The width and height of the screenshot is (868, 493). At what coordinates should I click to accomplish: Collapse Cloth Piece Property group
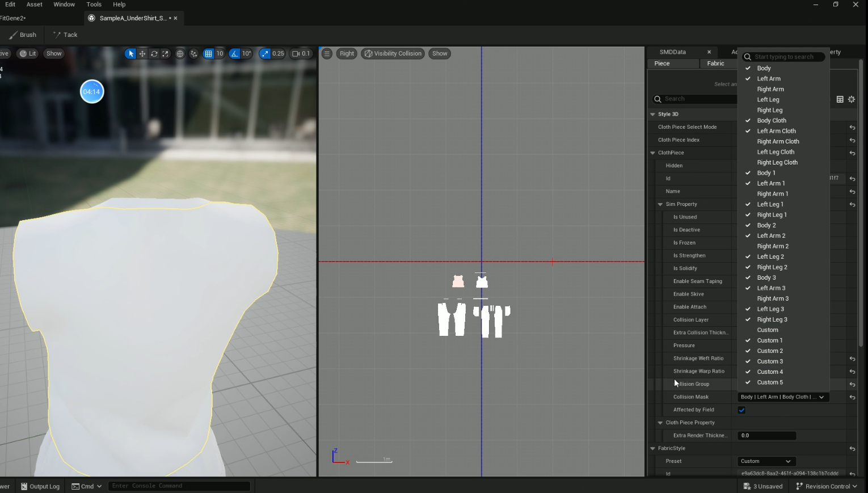click(x=660, y=423)
